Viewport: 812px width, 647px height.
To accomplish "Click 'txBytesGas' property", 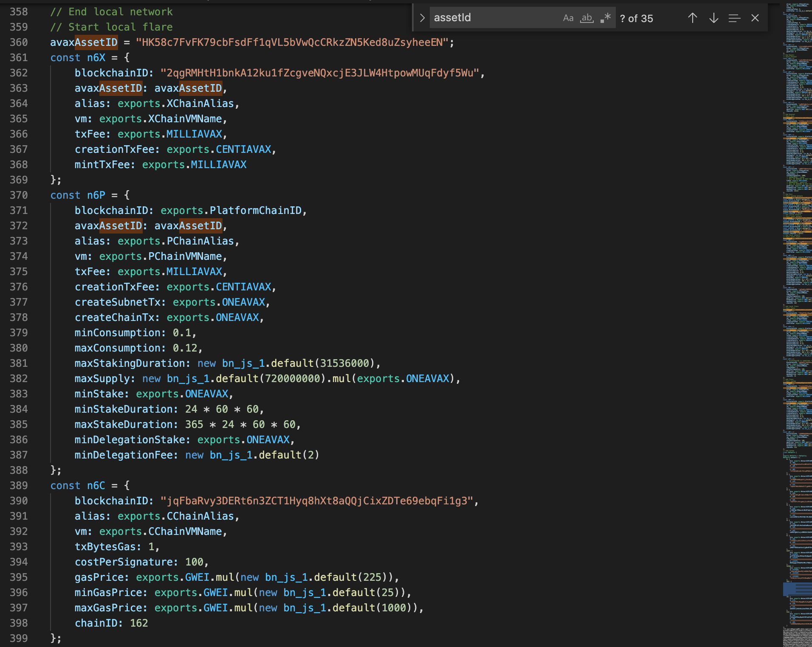I will tap(105, 546).
